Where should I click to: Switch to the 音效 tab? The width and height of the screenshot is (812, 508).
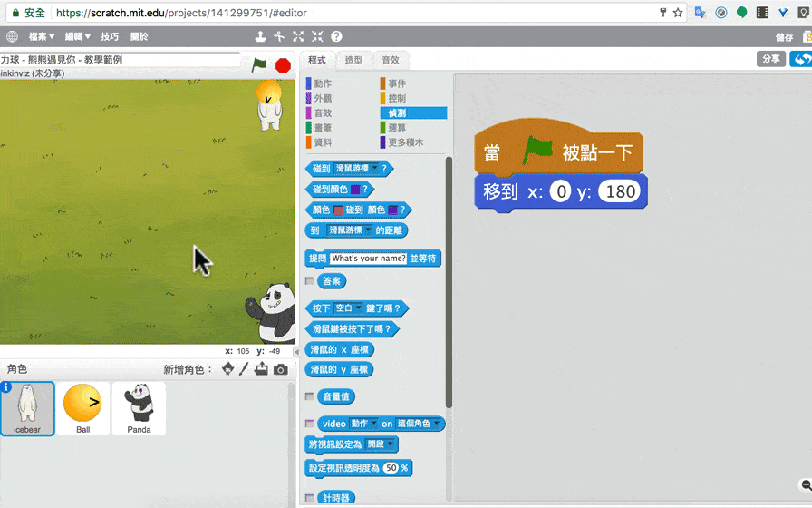[x=391, y=60]
